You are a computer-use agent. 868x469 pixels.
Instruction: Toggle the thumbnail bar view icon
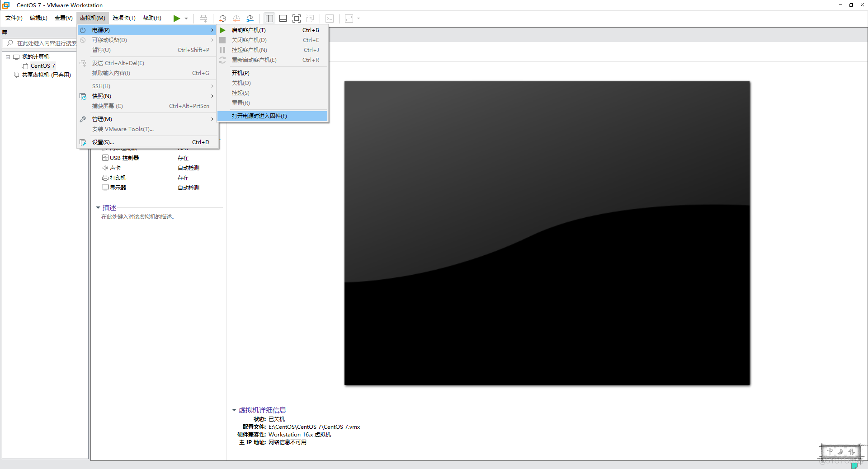click(283, 19)
